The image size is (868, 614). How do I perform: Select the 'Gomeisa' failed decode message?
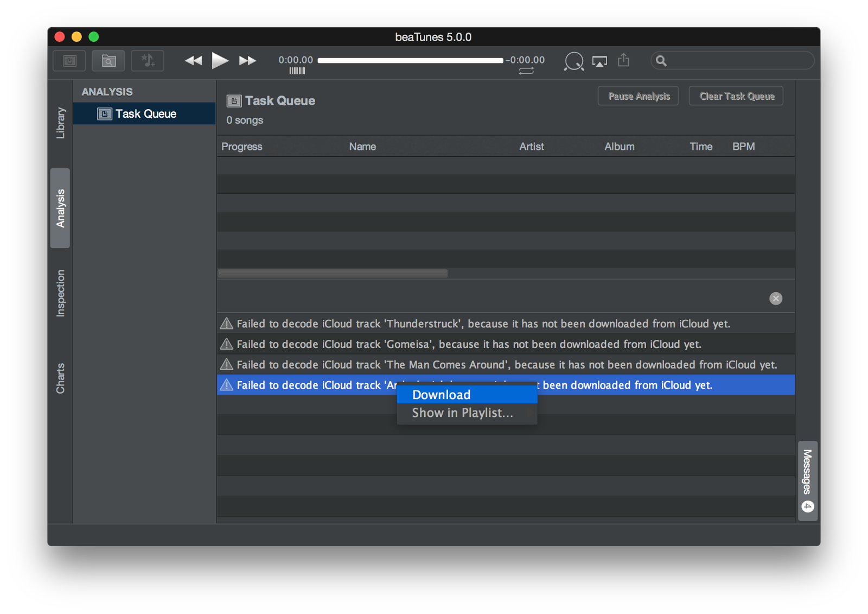pos(506,344)
